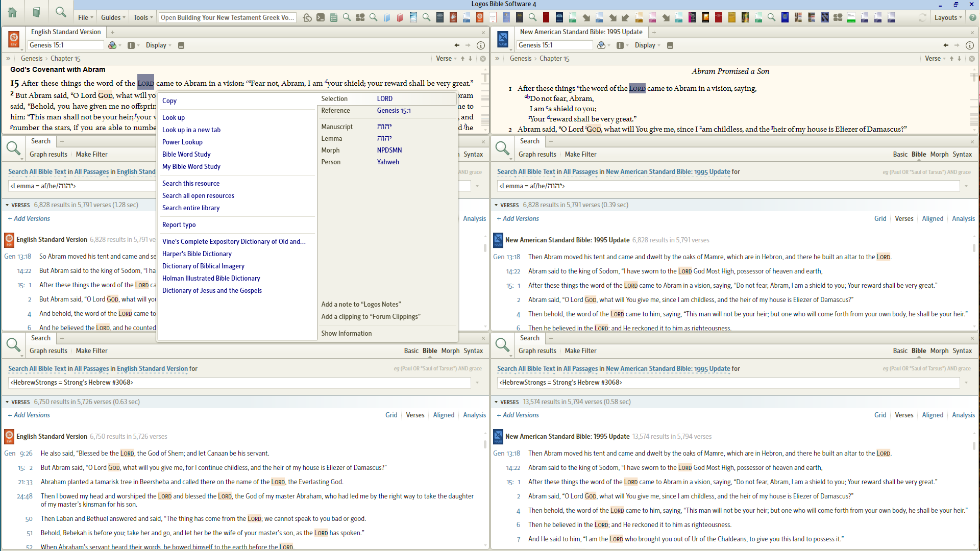
Task: Select Morph search type in top NASB search
Action: pos(939,155)
